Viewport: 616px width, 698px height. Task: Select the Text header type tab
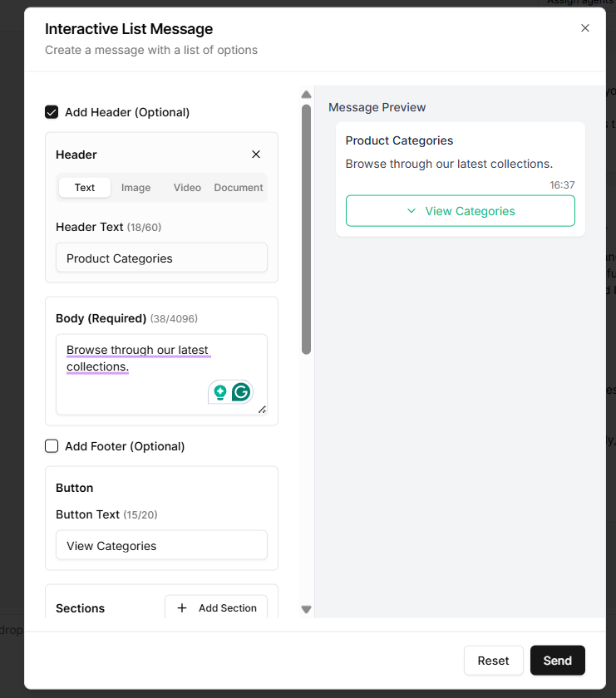(x=85, y=188)
